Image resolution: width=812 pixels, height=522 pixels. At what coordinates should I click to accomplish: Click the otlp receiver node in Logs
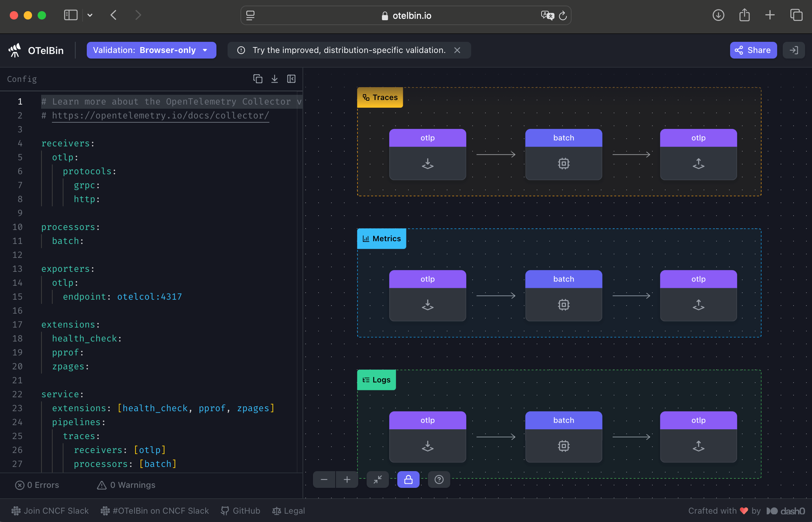point(428,437)
